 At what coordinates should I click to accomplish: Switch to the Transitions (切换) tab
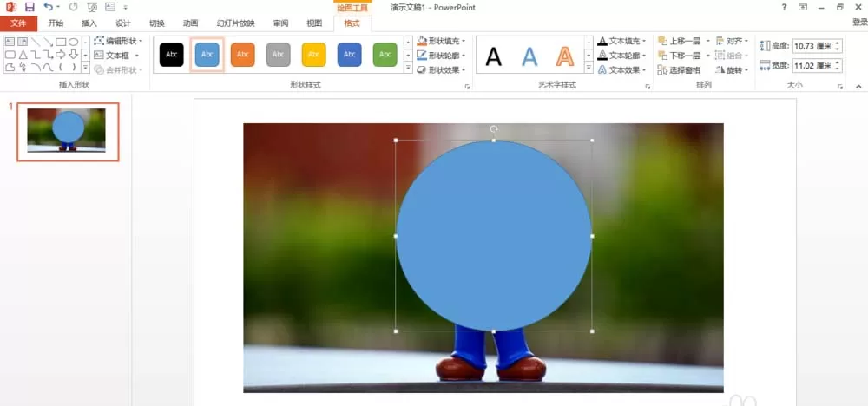[156, 23]
